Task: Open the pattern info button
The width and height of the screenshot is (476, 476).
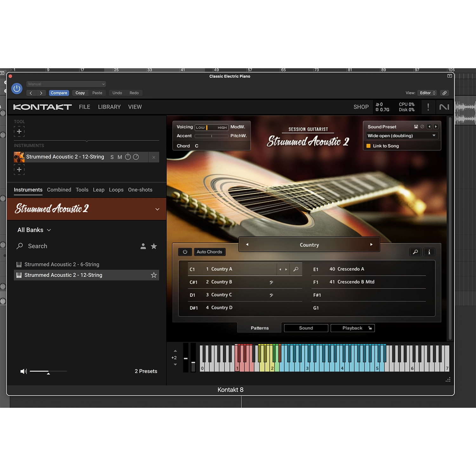Action: 429,252
